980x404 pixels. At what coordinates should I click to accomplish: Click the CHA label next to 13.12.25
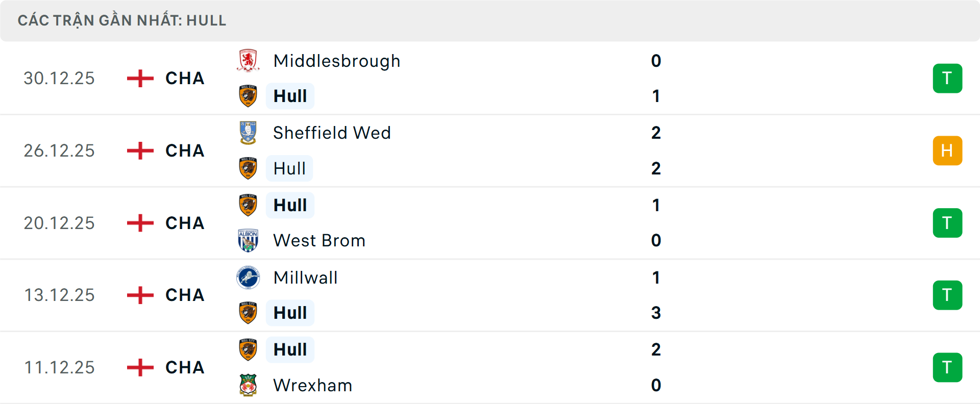click(x=184, y=295)
